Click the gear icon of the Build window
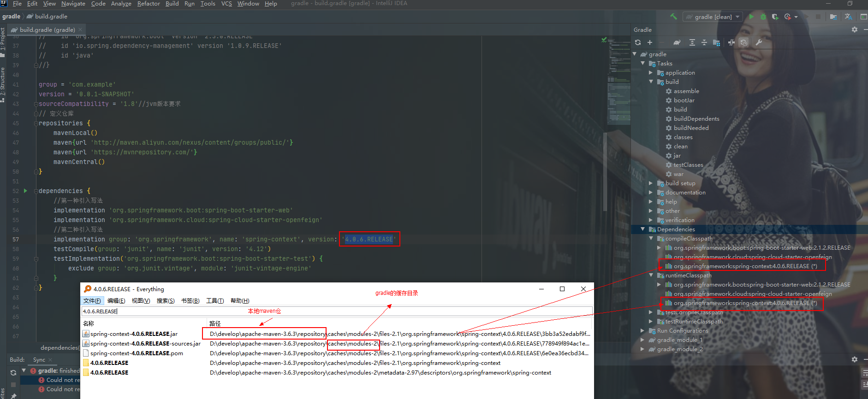 [855, 359]
